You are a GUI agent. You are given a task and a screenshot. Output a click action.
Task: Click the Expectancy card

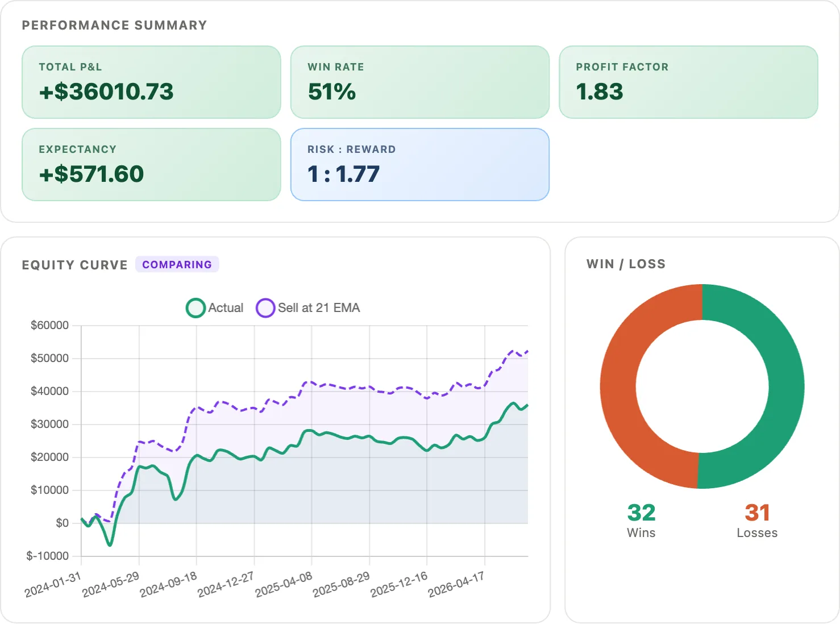[x=151, y=165]
